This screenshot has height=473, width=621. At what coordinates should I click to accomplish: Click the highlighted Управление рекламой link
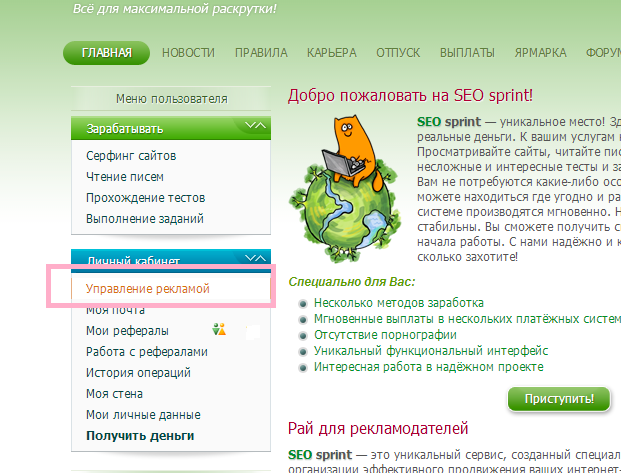147,289
